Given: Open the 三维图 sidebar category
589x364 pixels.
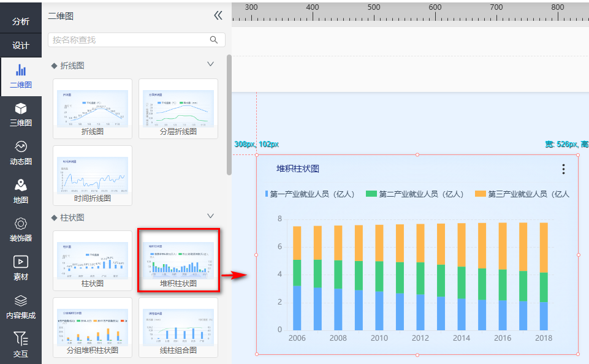Looking at the screenshot, I should tap(21, 115).
